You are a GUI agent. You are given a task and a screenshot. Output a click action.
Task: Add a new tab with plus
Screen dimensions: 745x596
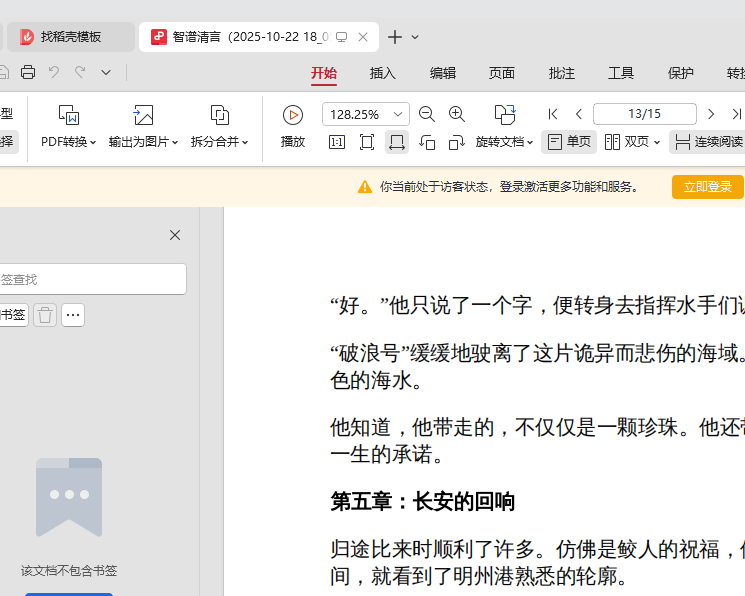point(395,37)
